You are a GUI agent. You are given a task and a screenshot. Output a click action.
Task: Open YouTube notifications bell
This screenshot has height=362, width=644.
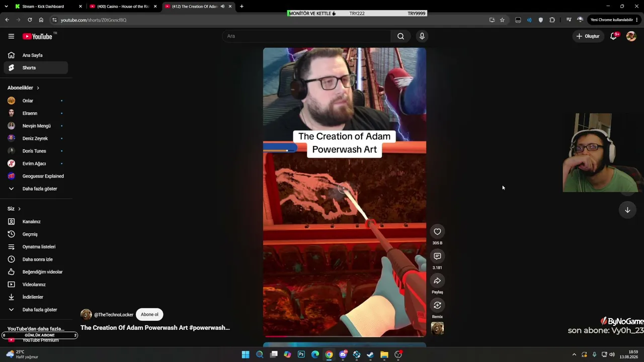(613, 36)
